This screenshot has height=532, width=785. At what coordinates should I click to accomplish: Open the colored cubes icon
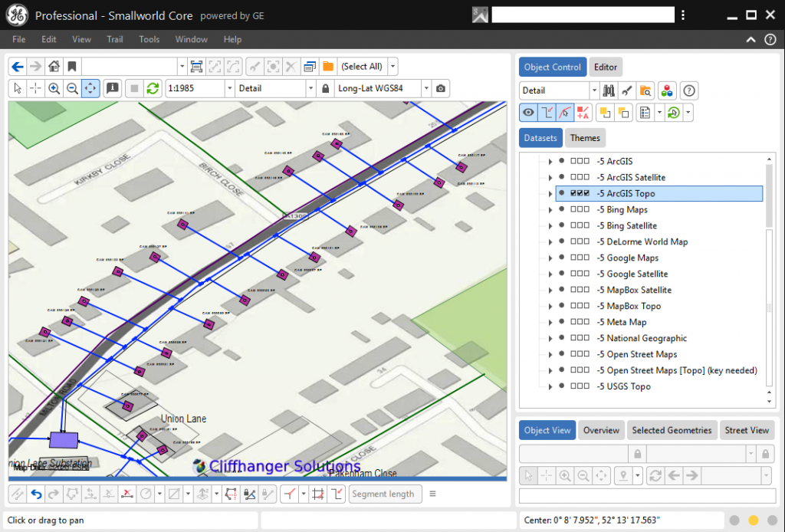click(667, 90)
